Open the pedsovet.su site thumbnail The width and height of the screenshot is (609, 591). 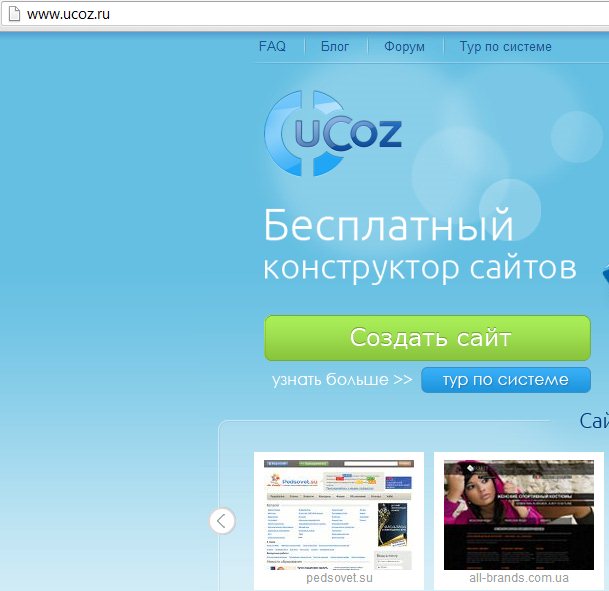pos(338,514)
